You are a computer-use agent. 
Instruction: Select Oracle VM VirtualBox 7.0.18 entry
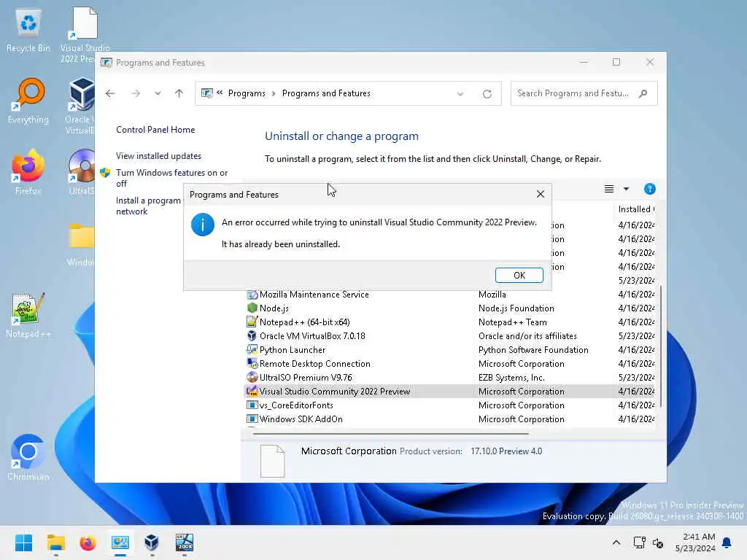coord(450,335)
